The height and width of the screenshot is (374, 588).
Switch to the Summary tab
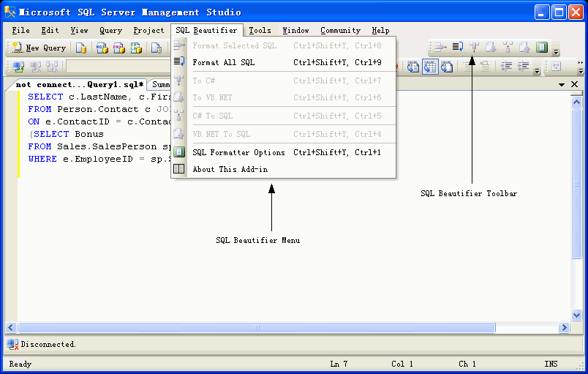[160, 85]
